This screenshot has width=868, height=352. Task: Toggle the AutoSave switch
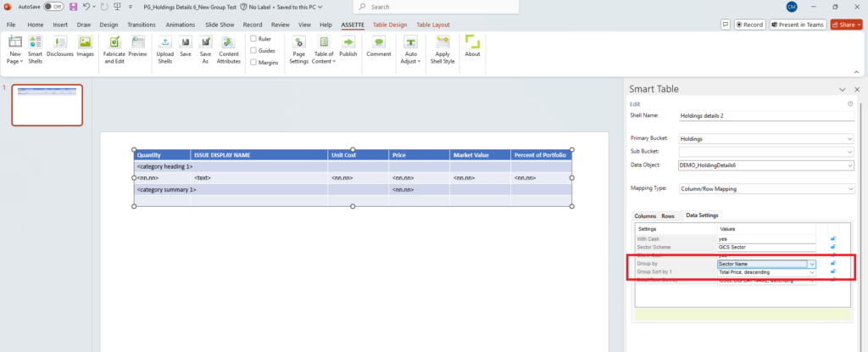53,7
